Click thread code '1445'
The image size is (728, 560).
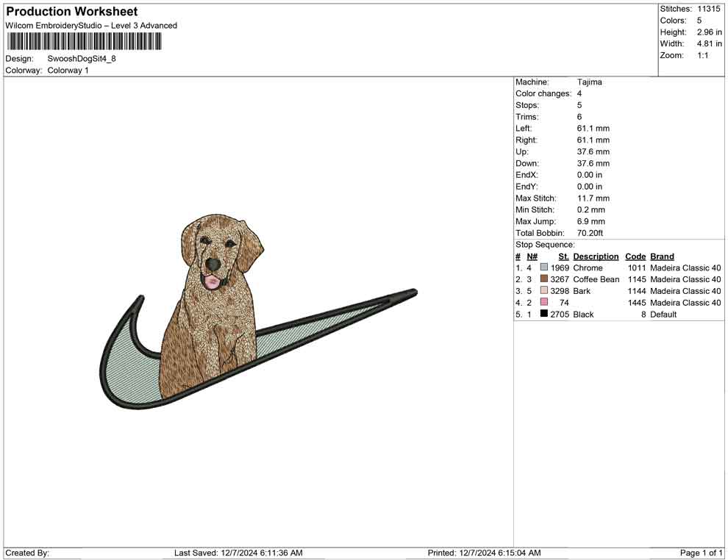pyautogui.click(x=637, y=303)
